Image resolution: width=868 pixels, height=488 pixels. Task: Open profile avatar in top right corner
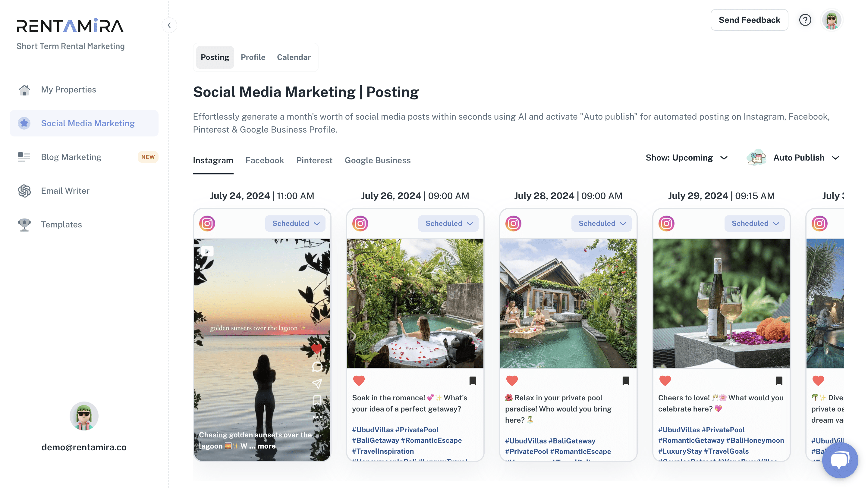coord(832,20)
